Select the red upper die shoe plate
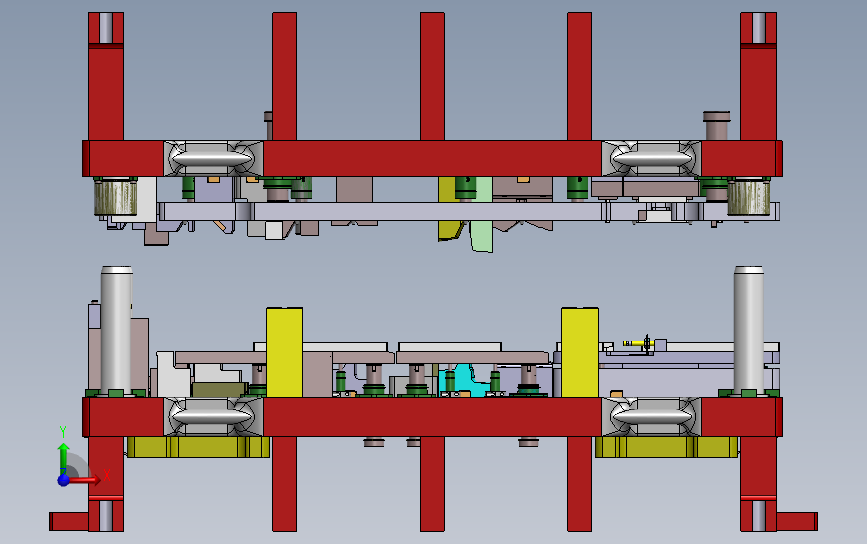The image size is (867, 544). point(432,158)
